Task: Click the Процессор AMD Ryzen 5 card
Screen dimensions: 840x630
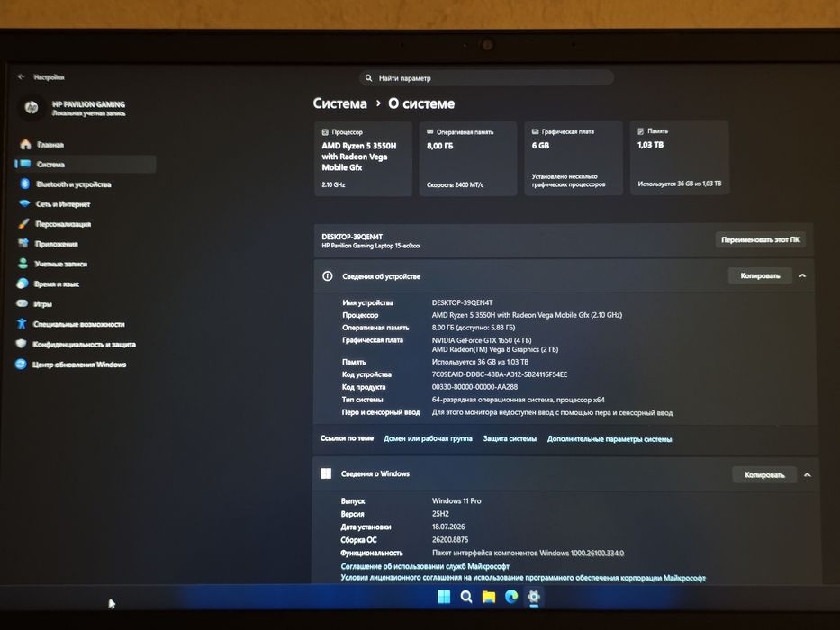Action: [363, 158]
